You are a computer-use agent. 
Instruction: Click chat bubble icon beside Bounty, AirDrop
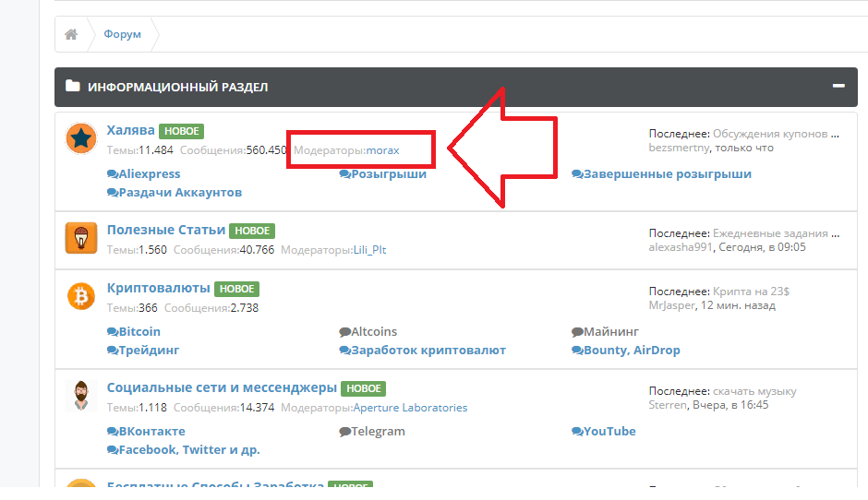point(577,351)
